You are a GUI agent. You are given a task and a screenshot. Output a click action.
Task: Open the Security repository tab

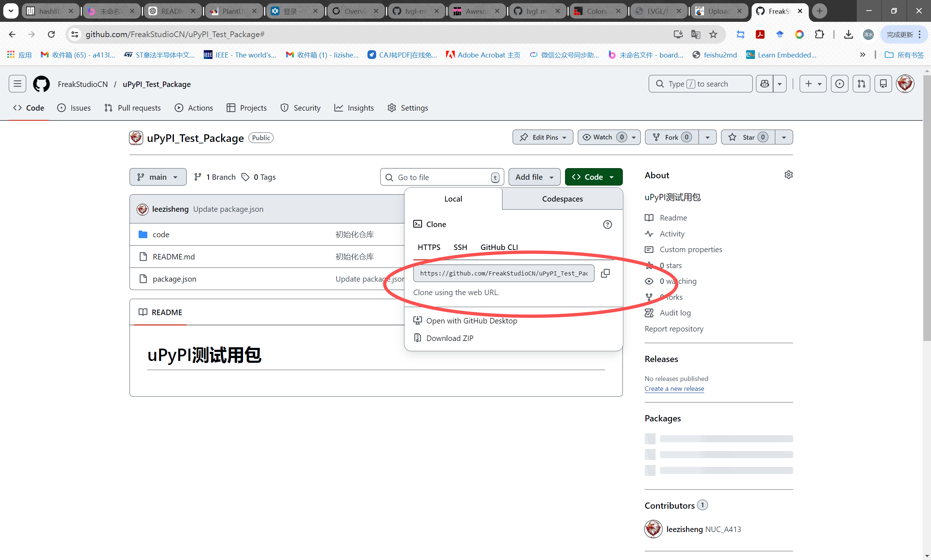[x=301, y=108]
